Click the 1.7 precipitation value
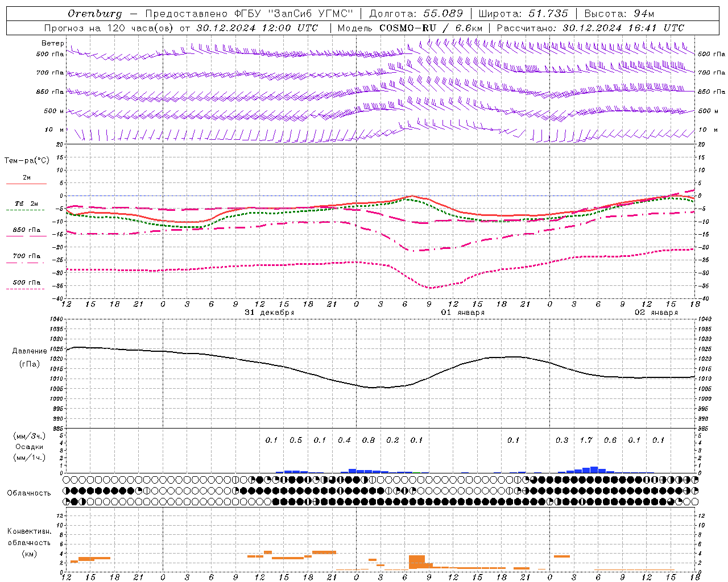 586,440
